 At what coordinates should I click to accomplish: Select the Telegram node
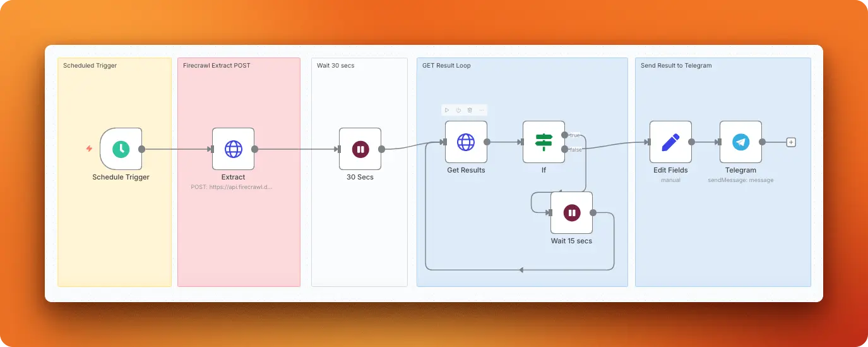[x=740, y=142]
